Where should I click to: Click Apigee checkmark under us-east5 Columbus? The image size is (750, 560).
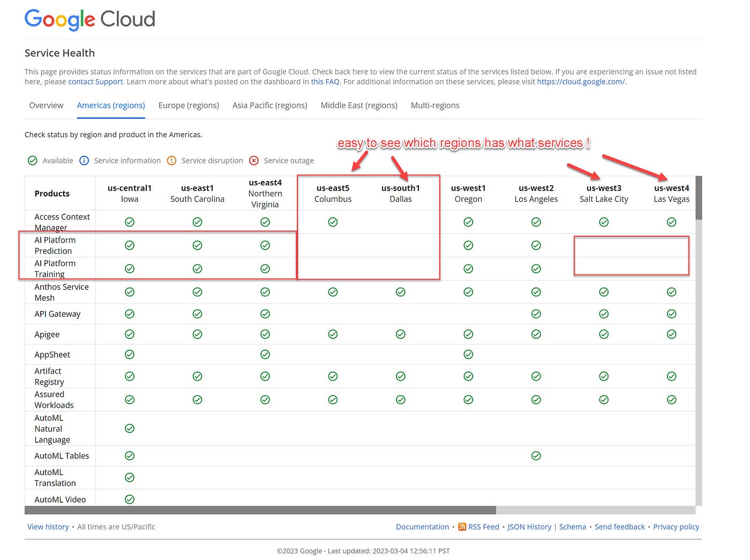click(x=333, y=334)
